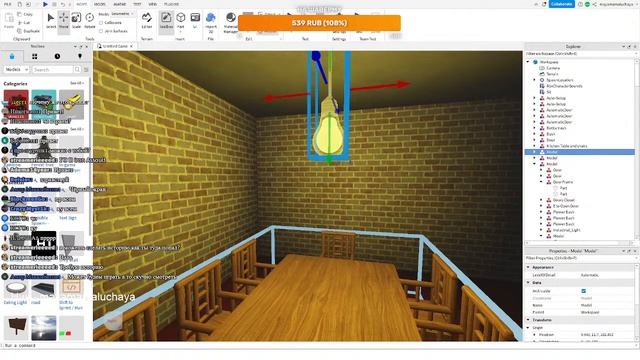The image size is (640, 360).
Task: Switch to the PLUGINS ribbon tab
Action: (171, 4)
